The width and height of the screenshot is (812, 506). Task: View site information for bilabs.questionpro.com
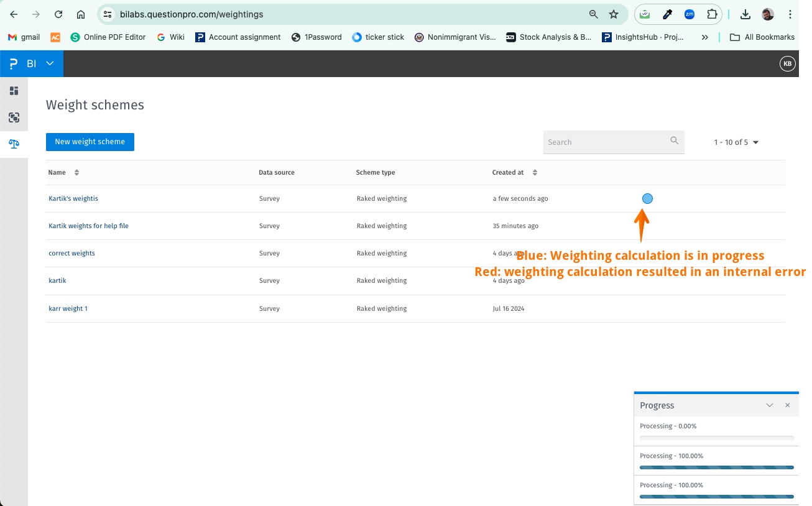(x=108, y=14)
